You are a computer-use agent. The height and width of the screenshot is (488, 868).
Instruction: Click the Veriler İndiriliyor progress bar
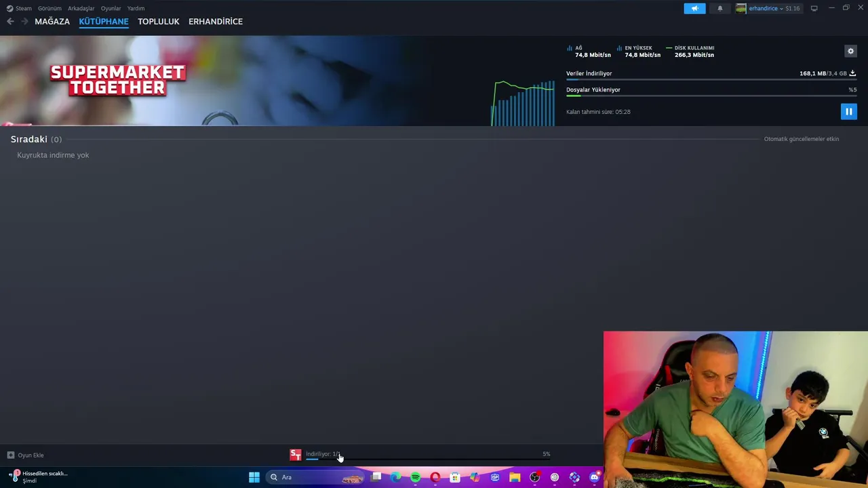pyautogui.click(x=711, y=80)
